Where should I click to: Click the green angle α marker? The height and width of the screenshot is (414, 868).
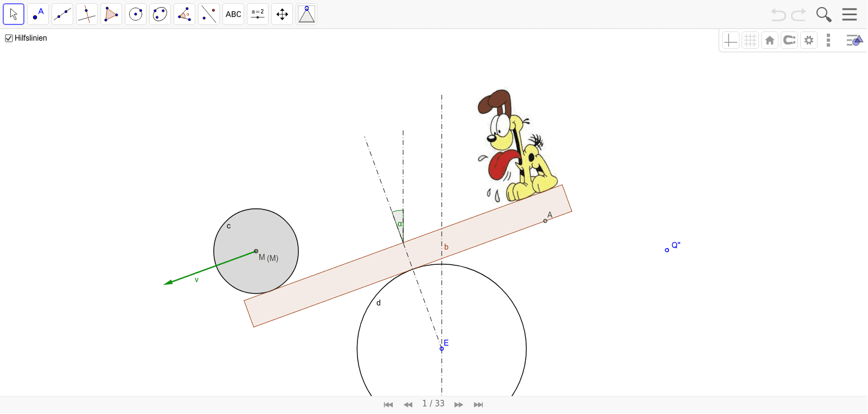point(399,224)
